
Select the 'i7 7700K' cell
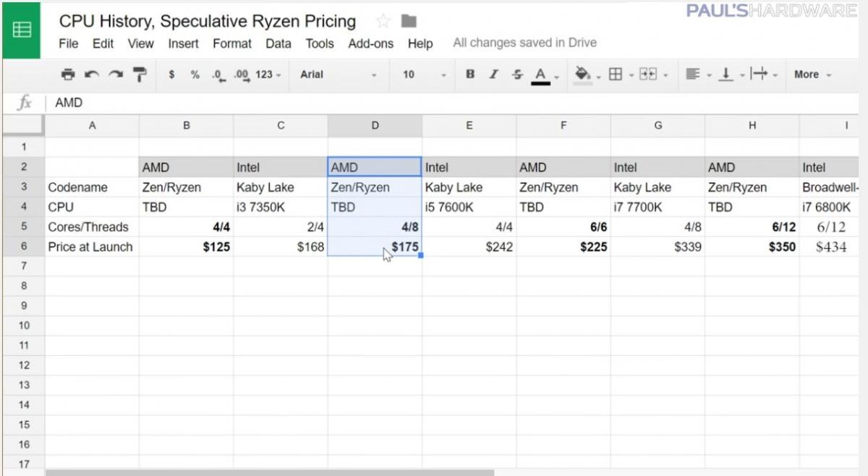pos(658,207)
